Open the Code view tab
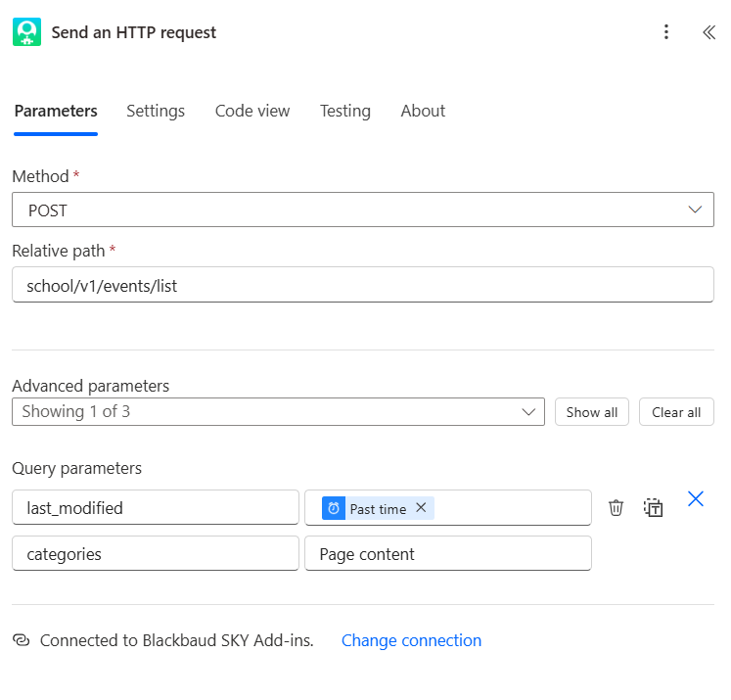Viewport: 731px width, 700px height. pyautogui.click(x=252, y=111)
